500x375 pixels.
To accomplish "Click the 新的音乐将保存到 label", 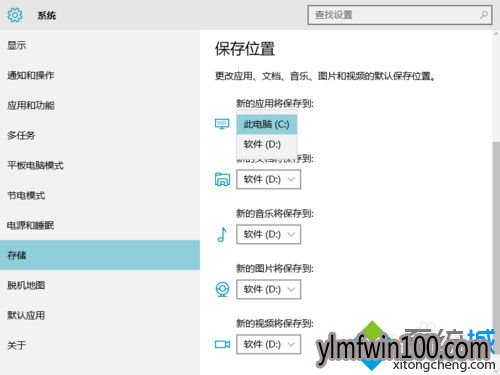I will 275,213.
